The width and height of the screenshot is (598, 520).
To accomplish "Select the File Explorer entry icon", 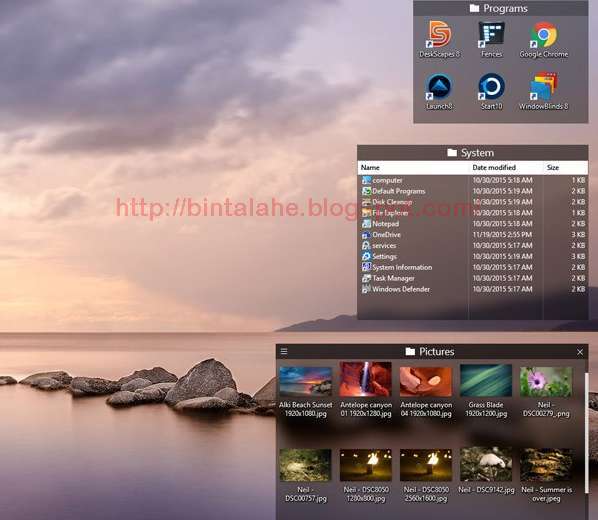I will click(x=366, y=213).
